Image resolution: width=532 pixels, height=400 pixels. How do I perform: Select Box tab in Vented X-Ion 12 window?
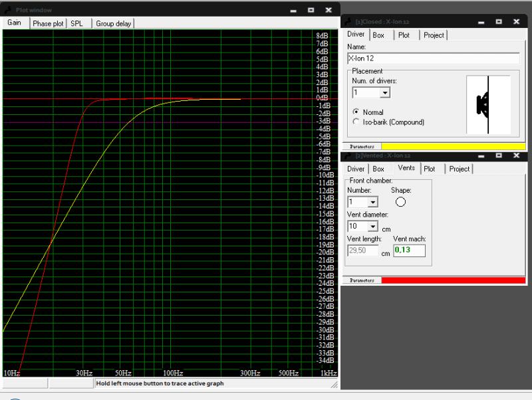(x=378, y=169)
